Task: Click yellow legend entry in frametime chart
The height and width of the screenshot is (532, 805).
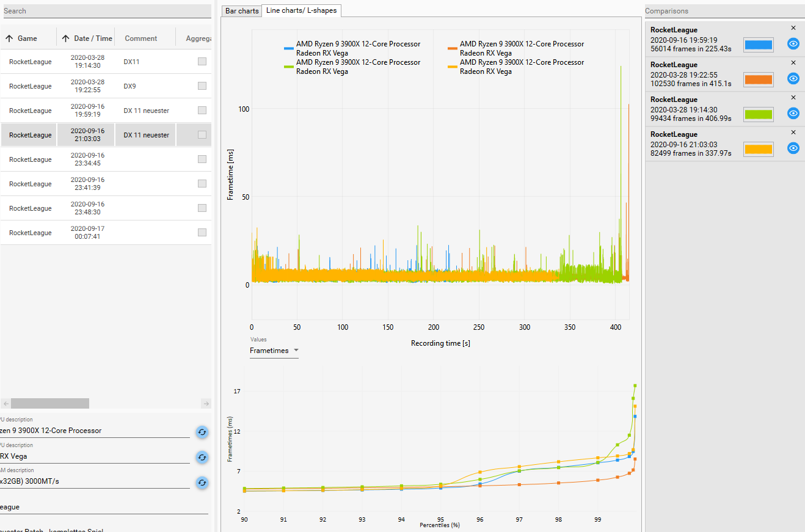Action: (516, 67)
